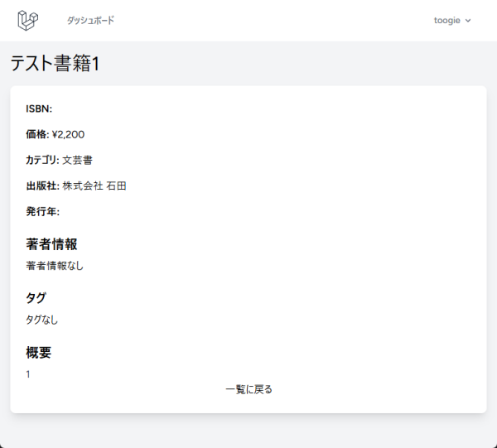
Task: Click the 発行年 label
Action: (x=42, y=212)
